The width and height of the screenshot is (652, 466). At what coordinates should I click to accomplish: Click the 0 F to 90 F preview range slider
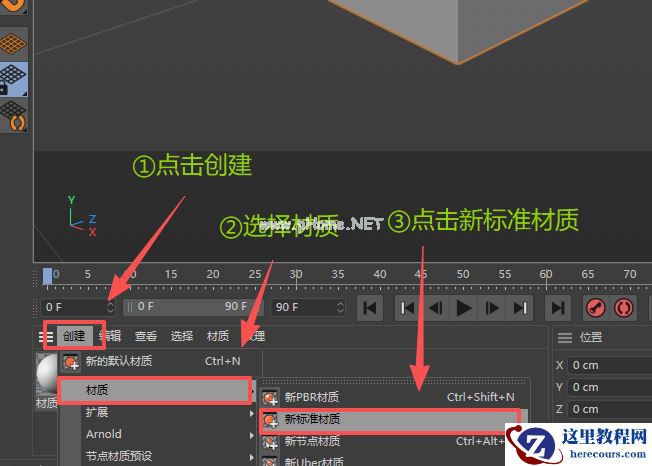(192, 307)
